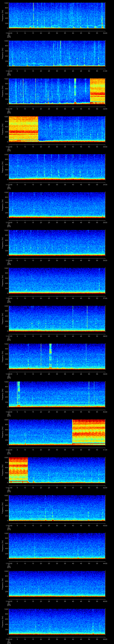Image resolution: width=114 pixels, height=644 pixels.
Task: Click the 13:42:00 start time label
Action: (9, 525)
